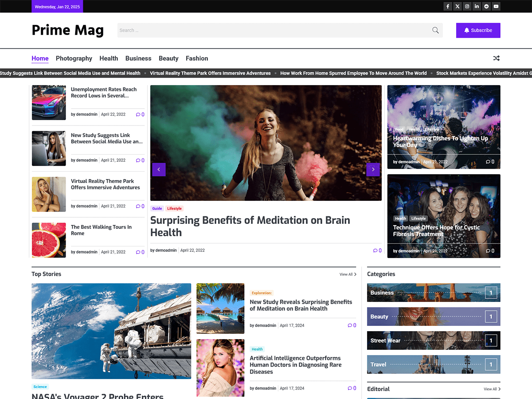Click View All in Top Stories
Image resolution: width=532 pixels, height=399 pixels.
click(x=348, y=274)
